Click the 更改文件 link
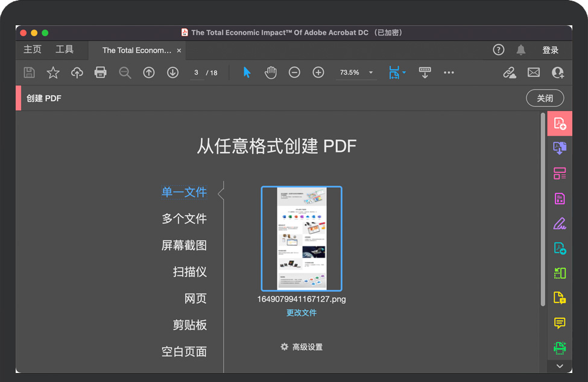This screenshot has height=382, width=588. pos(302,313)
